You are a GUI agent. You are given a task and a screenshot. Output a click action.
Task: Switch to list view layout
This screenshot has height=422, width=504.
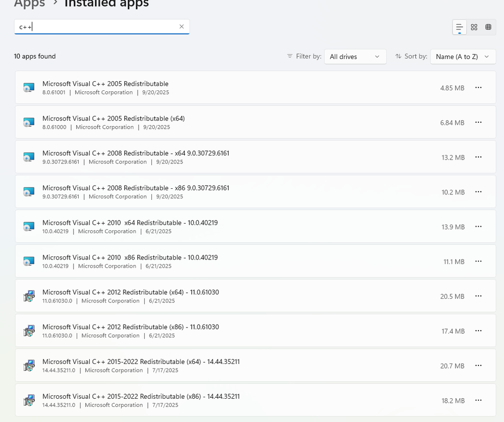click(459, 27)
